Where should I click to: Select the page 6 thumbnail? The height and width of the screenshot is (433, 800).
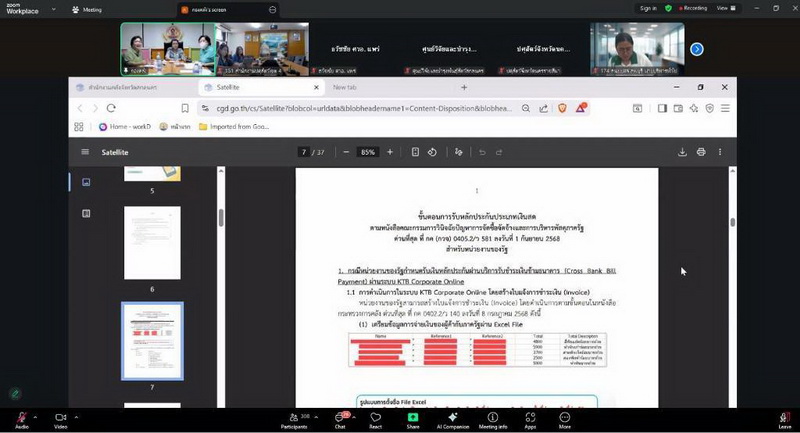[152, 243]
